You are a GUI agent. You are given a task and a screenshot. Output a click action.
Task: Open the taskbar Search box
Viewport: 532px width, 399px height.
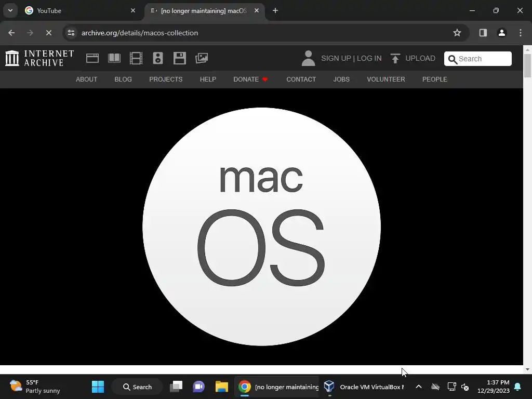(137, 387)
